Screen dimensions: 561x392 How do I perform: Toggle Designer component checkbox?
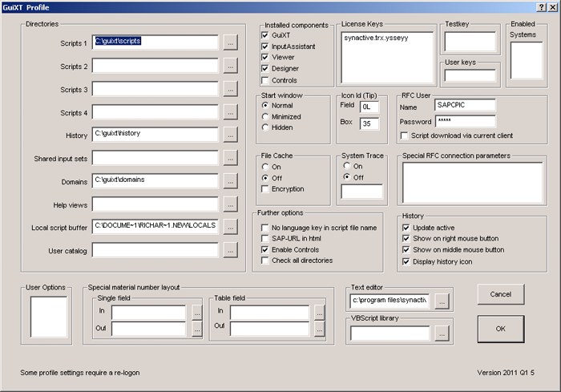265,68
